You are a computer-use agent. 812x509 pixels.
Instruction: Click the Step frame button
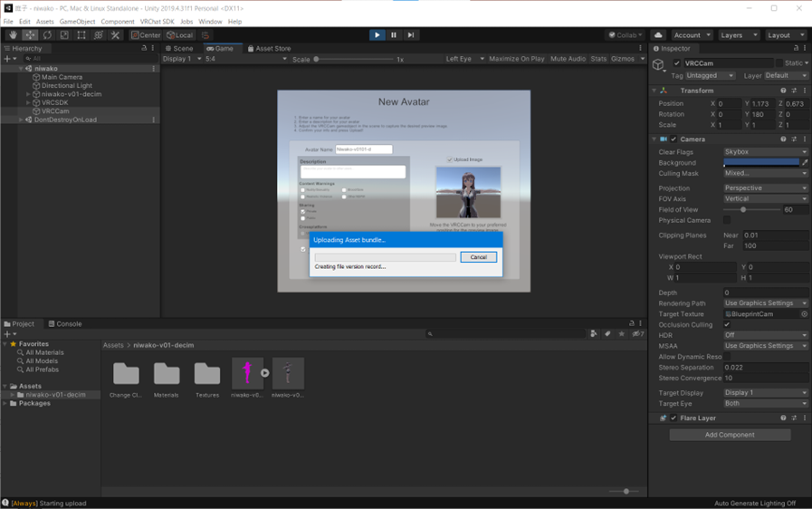410,35
